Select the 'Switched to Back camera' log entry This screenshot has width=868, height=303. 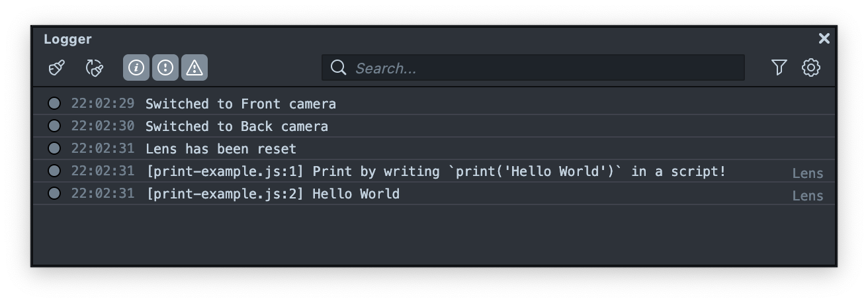(237, 126)
